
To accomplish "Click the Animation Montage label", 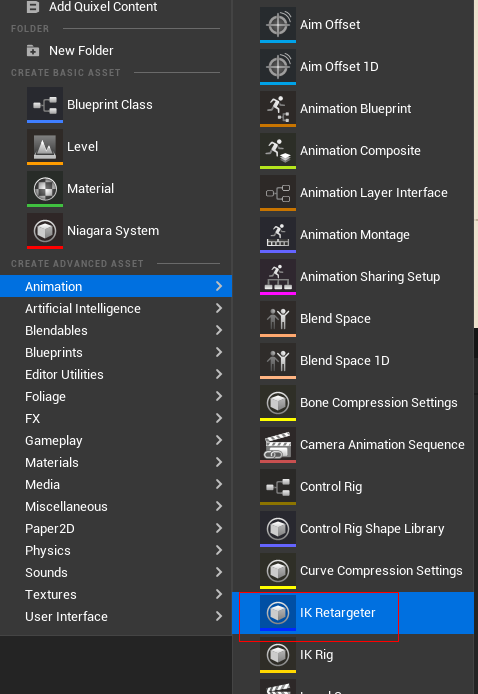I will pyautogui.click(x=355, y=235).
